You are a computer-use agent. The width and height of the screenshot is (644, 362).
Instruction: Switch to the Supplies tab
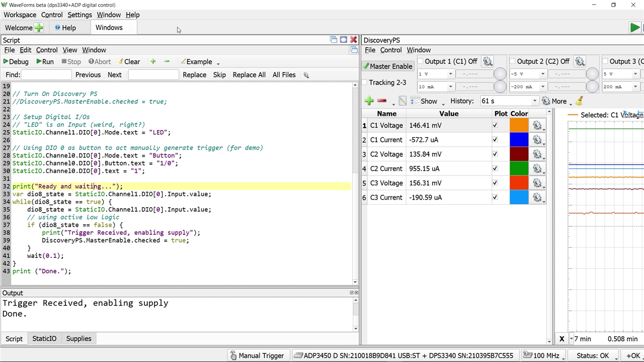pos(79,338)
